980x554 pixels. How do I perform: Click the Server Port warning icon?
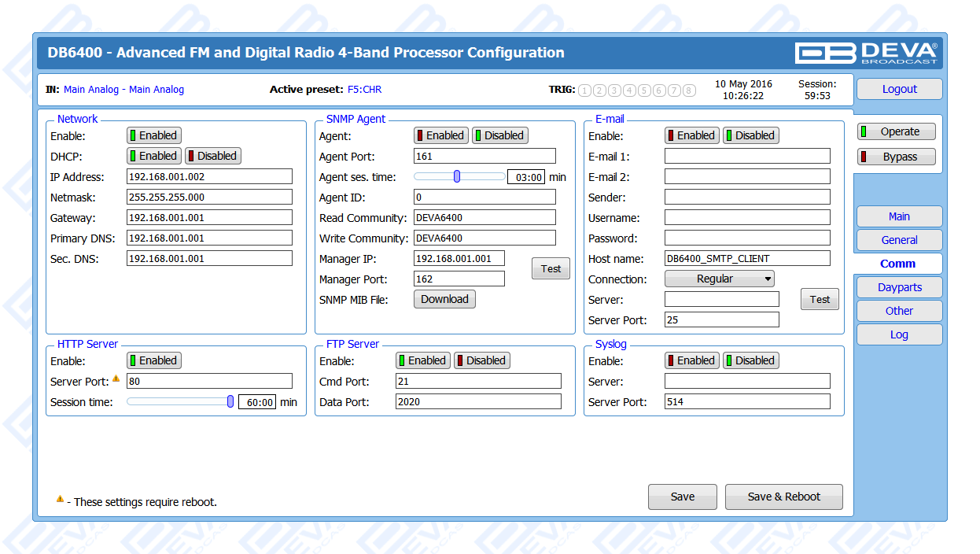click(x=116, y=379)
